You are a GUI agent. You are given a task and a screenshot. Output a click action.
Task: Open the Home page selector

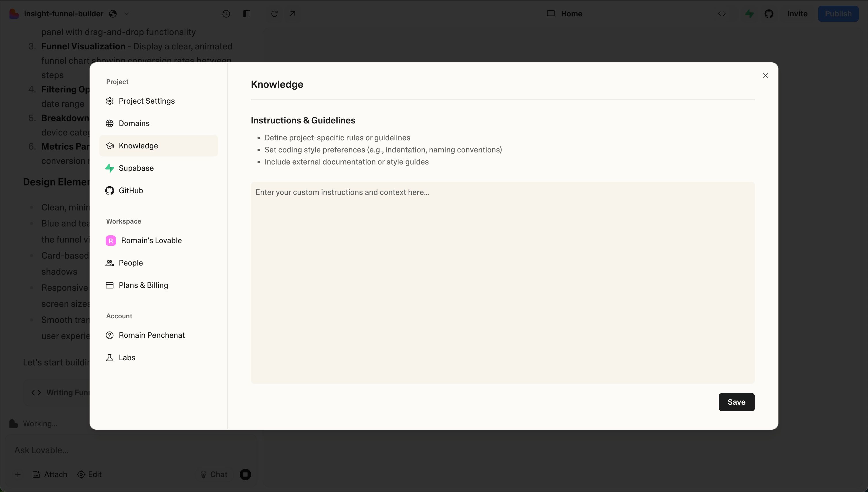[565, 14]
